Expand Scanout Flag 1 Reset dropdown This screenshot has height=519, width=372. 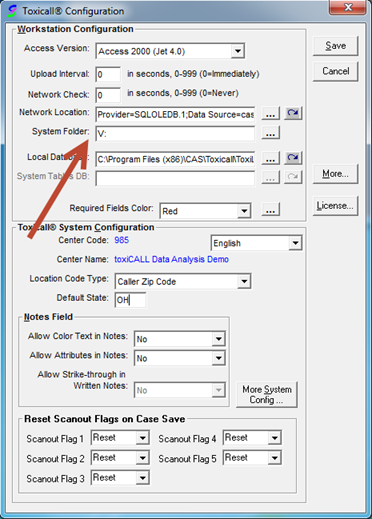pos(142,438)
